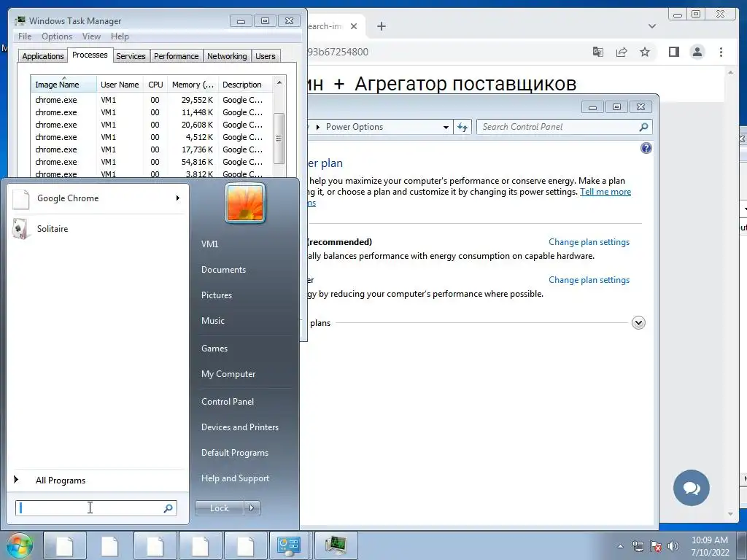Sort processes by CPU column
This screenshot has width=747, height=560.
click(x=155, y=85)
